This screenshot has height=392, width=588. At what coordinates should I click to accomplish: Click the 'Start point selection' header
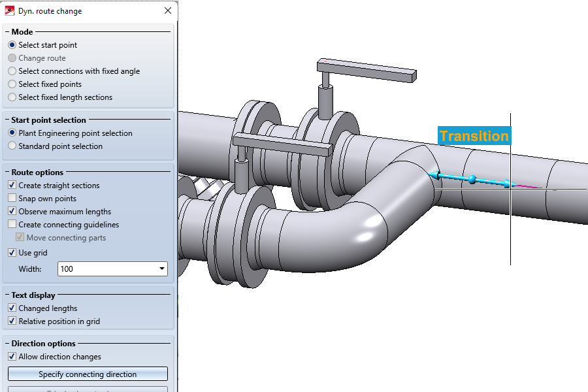point(48,120)
